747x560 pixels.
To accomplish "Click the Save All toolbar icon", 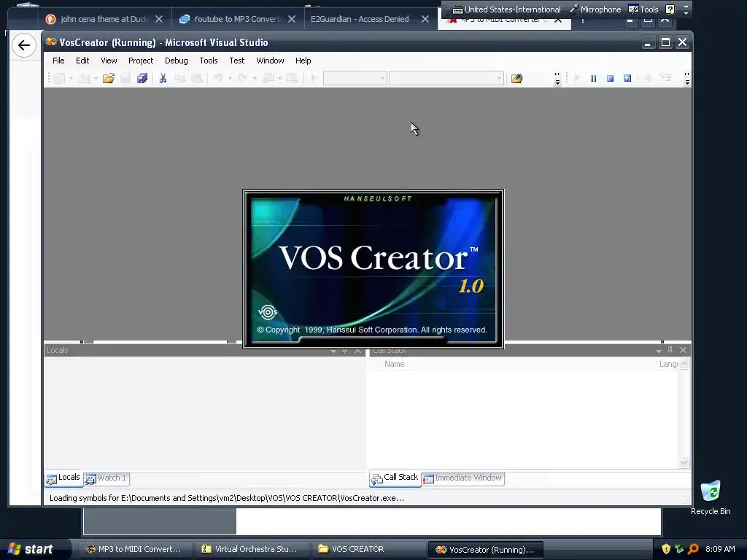I will click(142, 78).
